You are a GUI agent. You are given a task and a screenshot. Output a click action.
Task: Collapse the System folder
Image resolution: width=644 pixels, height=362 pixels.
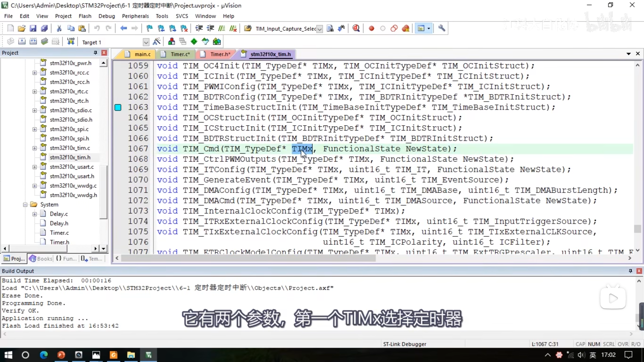click(25, 205)
